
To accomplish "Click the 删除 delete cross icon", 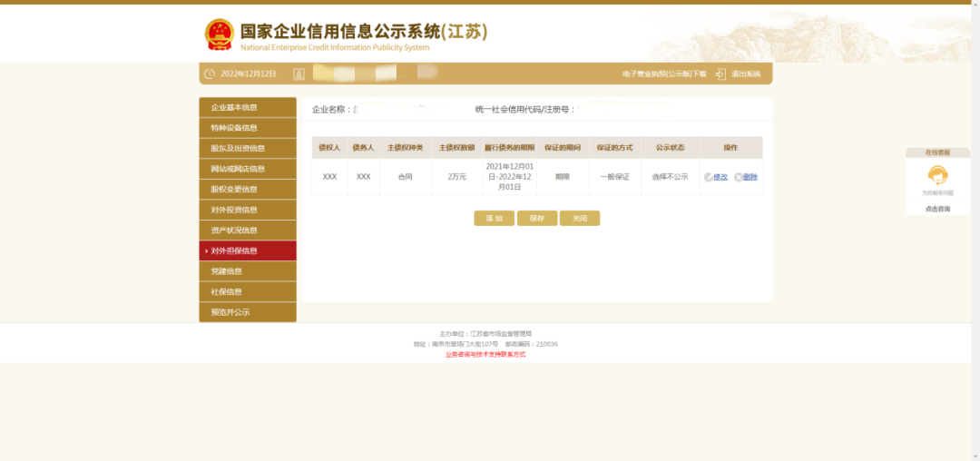I will [x=739, y=177].
